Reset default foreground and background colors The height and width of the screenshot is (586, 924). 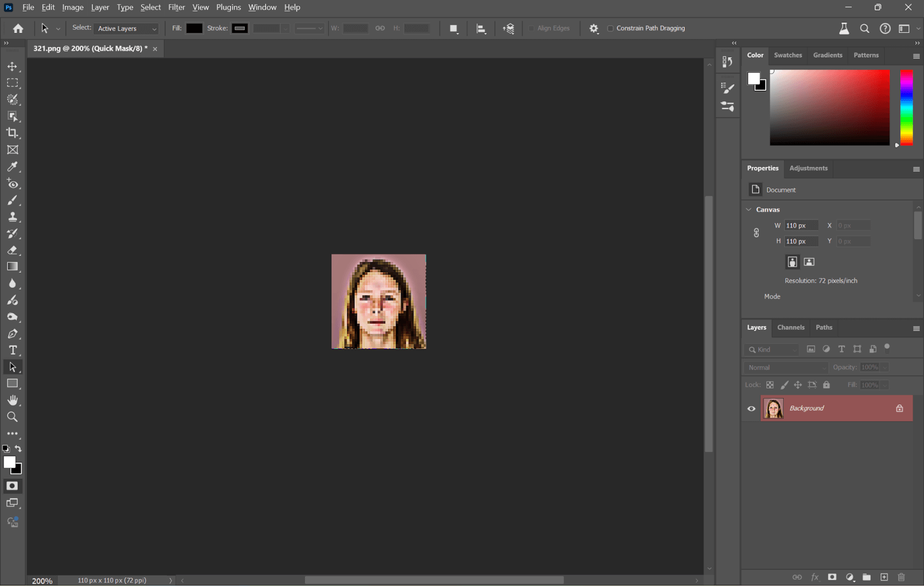pos(6,448)
